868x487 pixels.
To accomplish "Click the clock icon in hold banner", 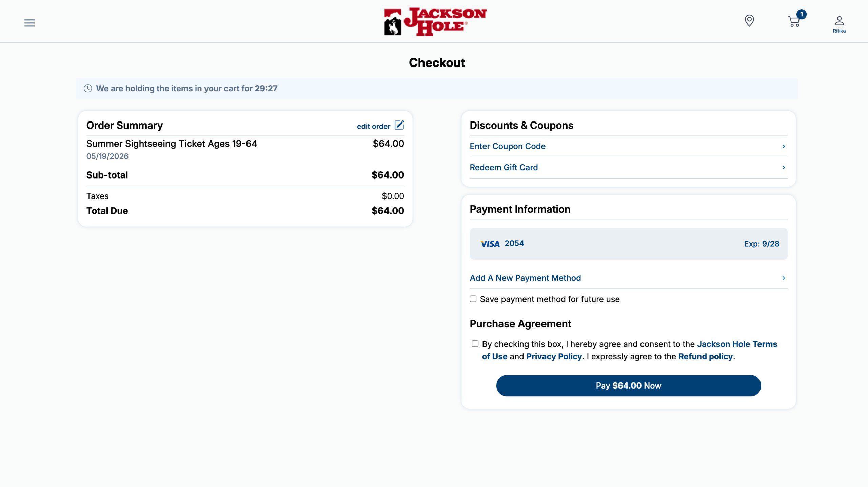I will (x=88, y=88).
